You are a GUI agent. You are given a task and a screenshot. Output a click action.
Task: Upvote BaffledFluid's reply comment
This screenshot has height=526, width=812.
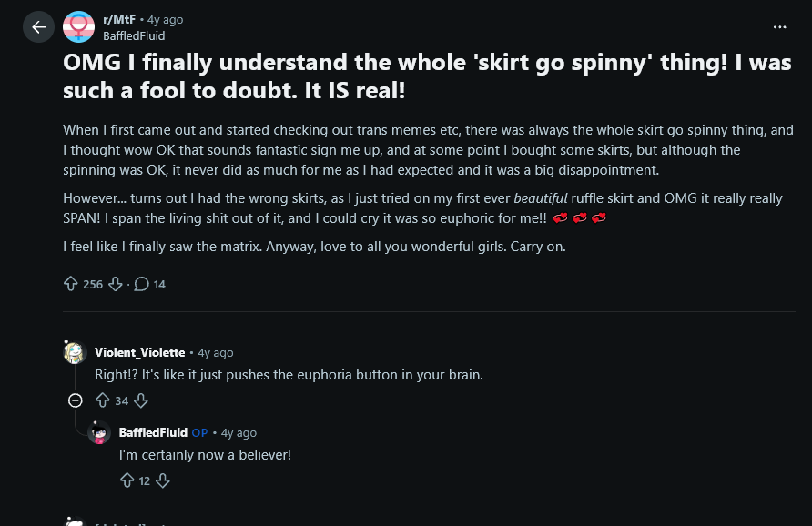[127, 480]
